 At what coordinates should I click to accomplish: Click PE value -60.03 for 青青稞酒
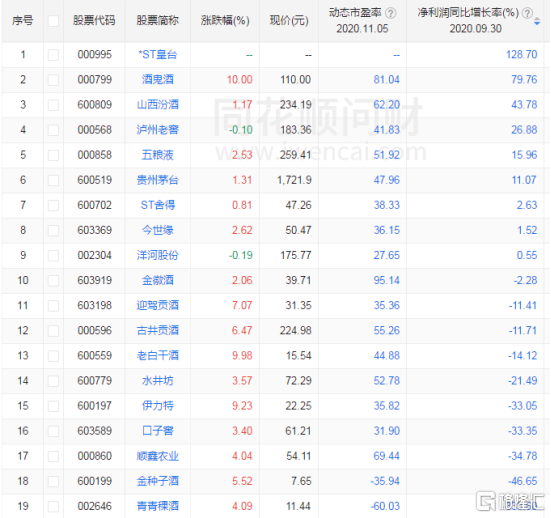pos(385,506)
